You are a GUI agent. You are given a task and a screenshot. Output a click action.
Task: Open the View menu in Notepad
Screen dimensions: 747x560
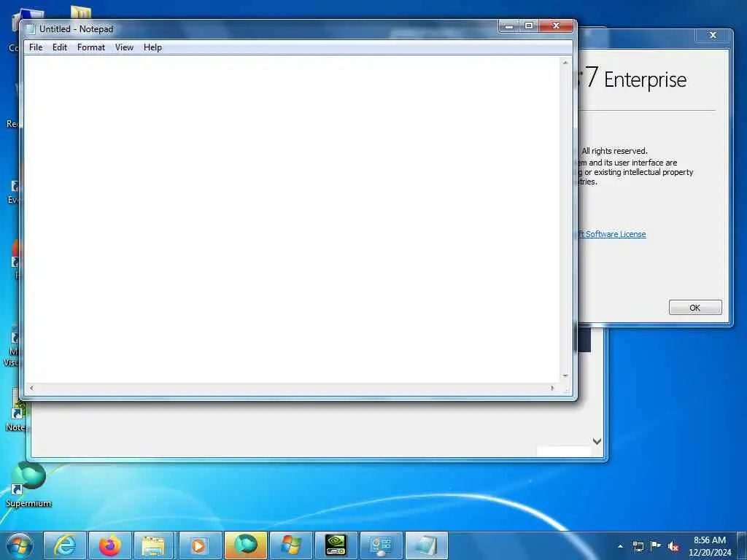pyautogui.click(x=124, y=47)
